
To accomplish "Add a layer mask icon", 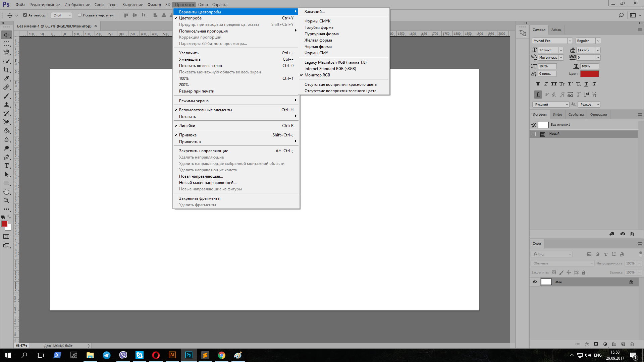I will click(x=596, y=344).
